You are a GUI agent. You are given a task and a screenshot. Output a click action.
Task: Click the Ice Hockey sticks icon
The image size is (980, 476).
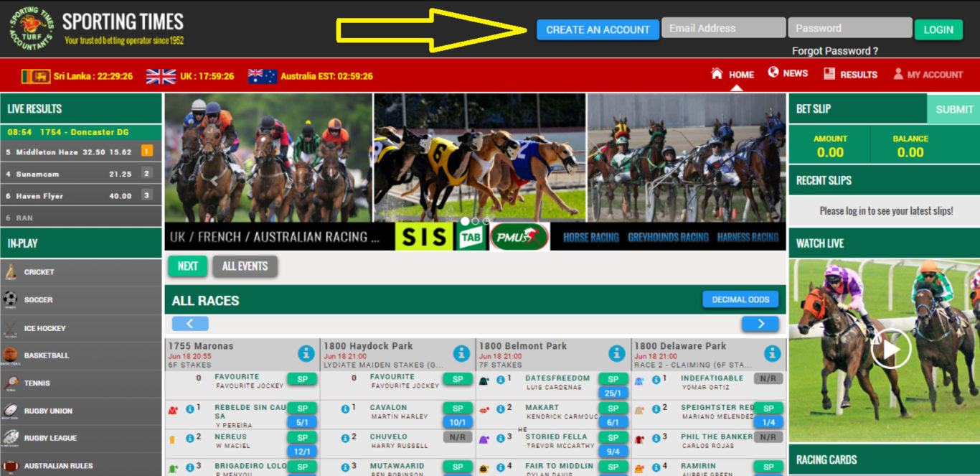point(10,328)
